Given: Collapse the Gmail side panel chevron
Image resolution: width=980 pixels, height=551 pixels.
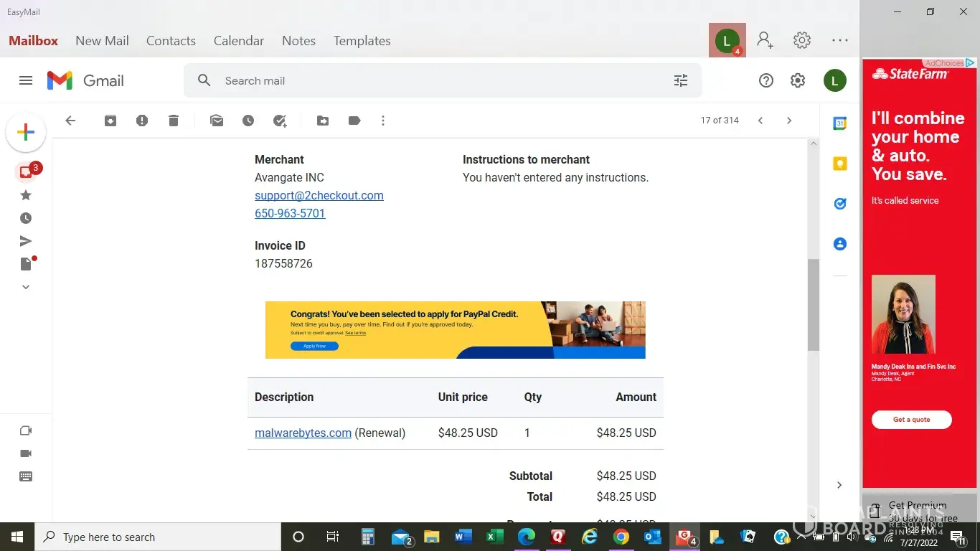Looking at the screenshot, I should (x=839, y=485).
